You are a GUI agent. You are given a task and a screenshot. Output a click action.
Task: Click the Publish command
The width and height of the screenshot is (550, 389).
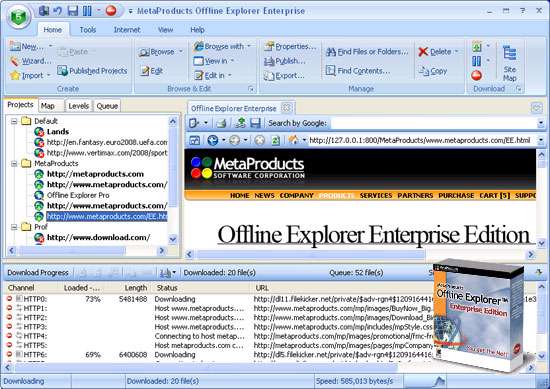[284, 61]
